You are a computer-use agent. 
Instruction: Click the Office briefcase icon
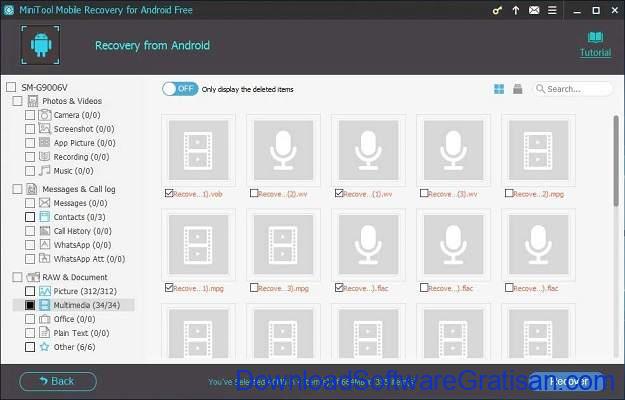click(45, 319)
